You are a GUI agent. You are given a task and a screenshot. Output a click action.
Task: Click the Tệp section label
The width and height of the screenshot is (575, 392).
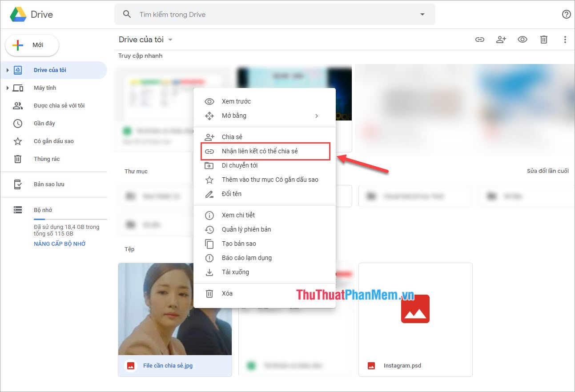point(129,249)
